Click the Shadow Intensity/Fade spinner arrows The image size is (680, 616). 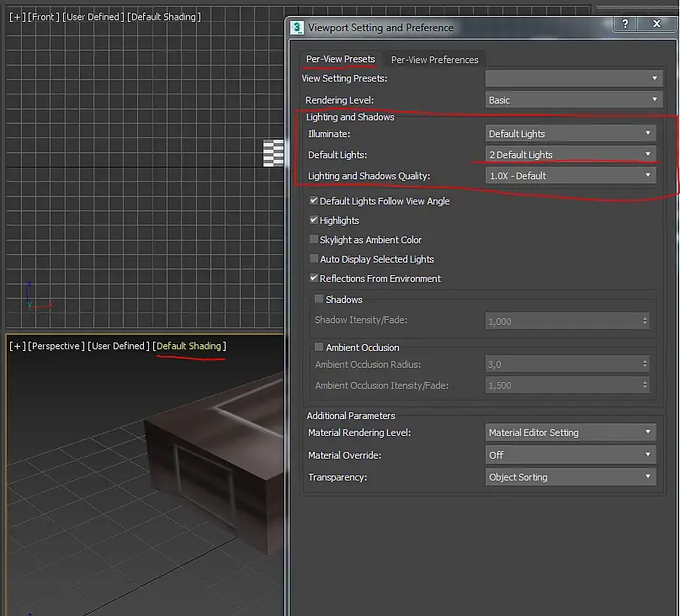(x=645, y=321)
